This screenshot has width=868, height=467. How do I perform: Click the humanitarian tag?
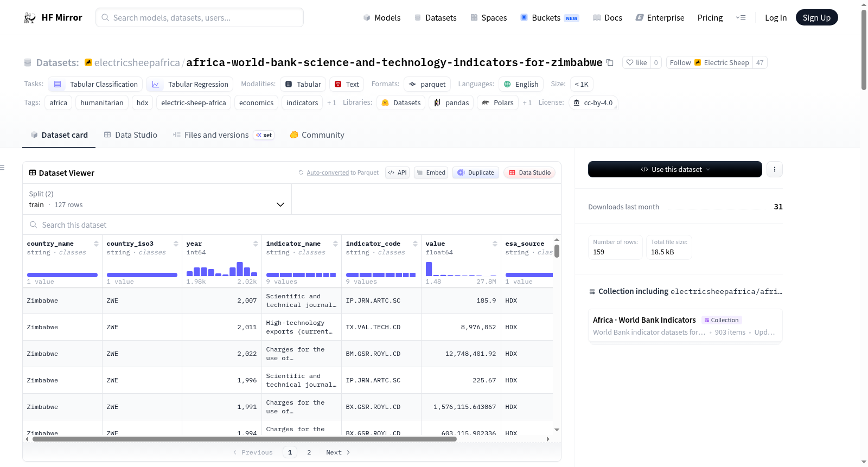102,103
